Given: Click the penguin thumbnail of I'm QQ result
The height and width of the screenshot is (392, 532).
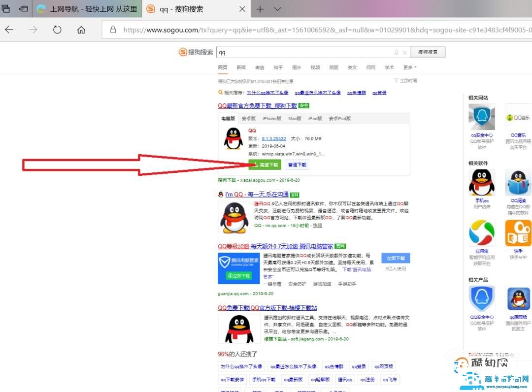Looking at the screenshot, I should (x=234, y=217).
